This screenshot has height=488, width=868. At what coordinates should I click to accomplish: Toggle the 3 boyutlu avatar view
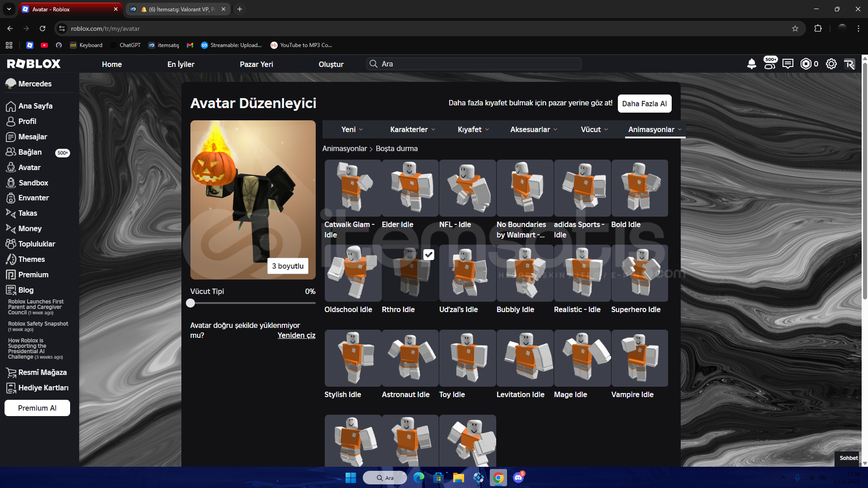288,266
